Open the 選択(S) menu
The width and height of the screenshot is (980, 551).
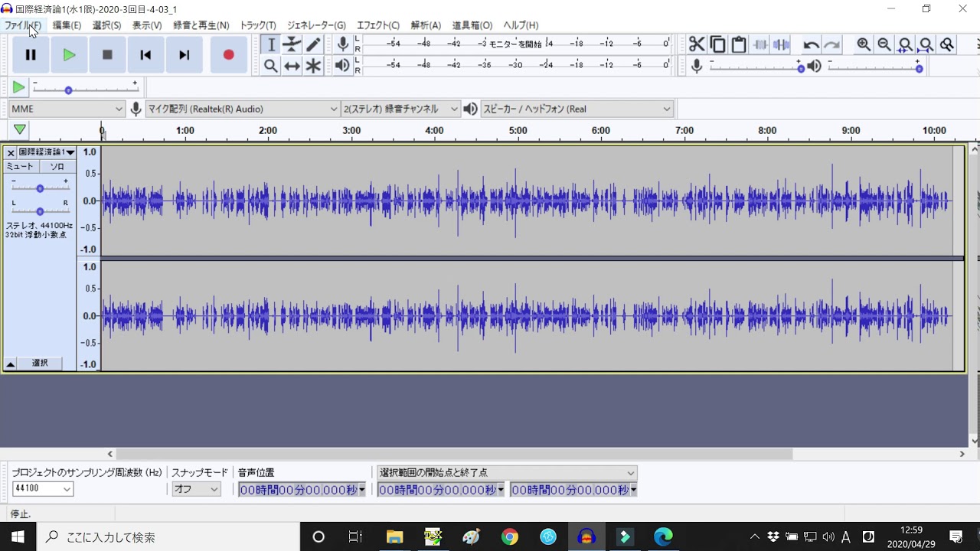106,25
